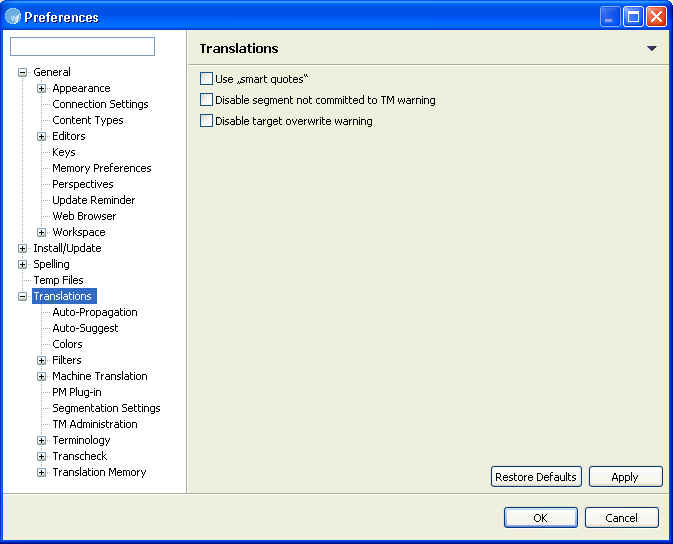
Task: Click into the preferences filter text field
Action: 82,46
